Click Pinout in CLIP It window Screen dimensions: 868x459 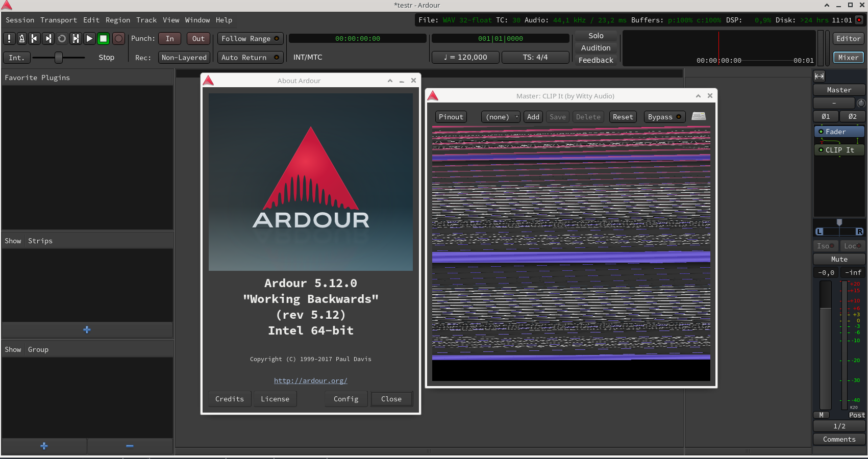(451, 117)
